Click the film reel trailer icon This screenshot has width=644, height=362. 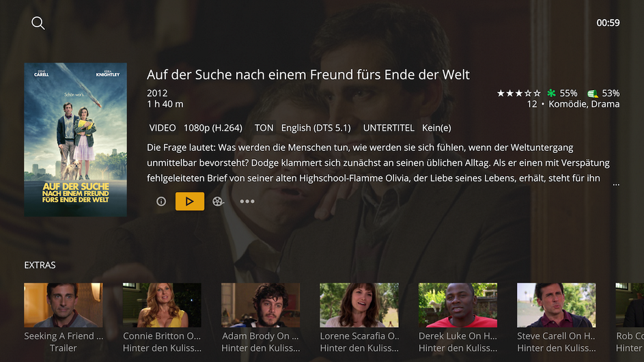click(x=218, y=201)
